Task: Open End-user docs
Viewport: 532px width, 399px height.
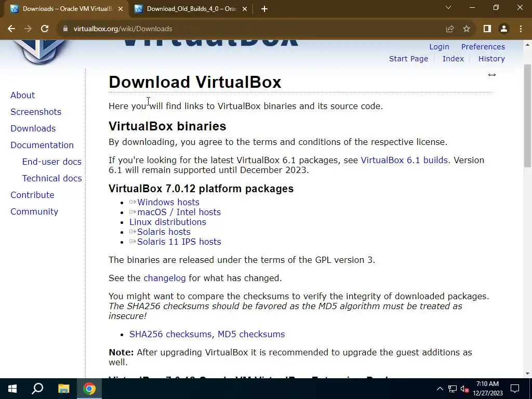Action: (52, 162)
